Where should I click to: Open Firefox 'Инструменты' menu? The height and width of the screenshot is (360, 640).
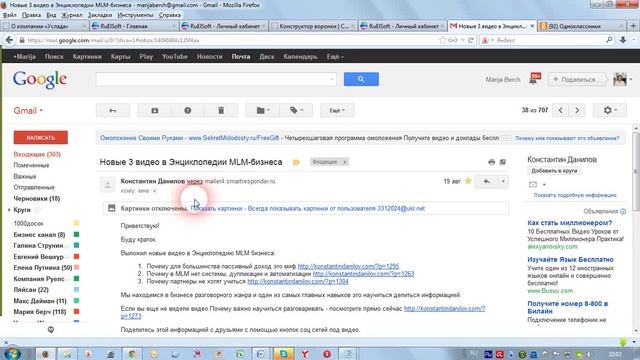point(136,15)
